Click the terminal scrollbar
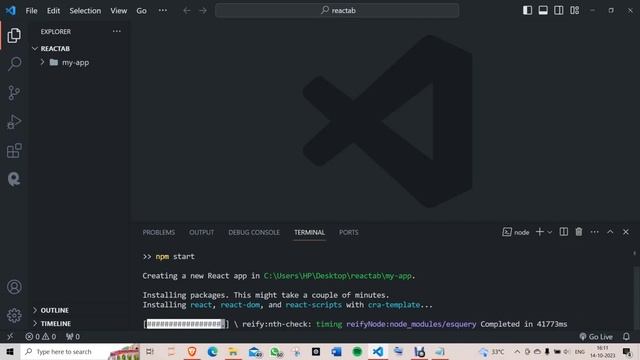Image resolution: width=640 pixels, height=360 pixels. click(636, 298)
